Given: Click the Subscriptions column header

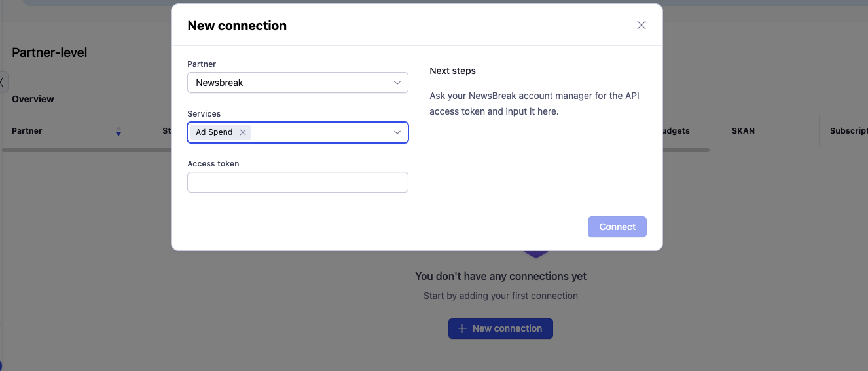Looking at the screenshot, I should point(848,131).
